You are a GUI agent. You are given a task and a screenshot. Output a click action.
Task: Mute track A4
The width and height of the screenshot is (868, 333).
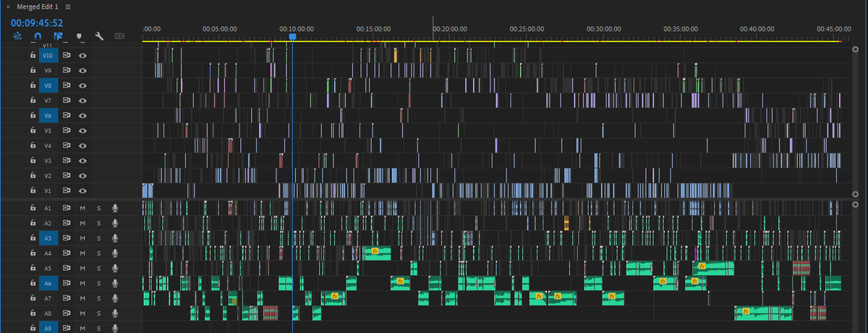pyautogui.click(x=83, y=253)
